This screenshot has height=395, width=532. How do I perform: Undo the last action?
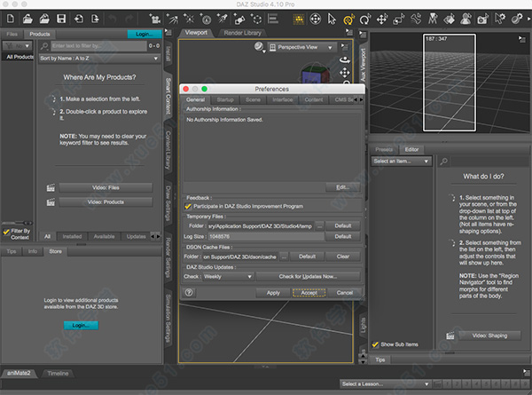[113, 19]
